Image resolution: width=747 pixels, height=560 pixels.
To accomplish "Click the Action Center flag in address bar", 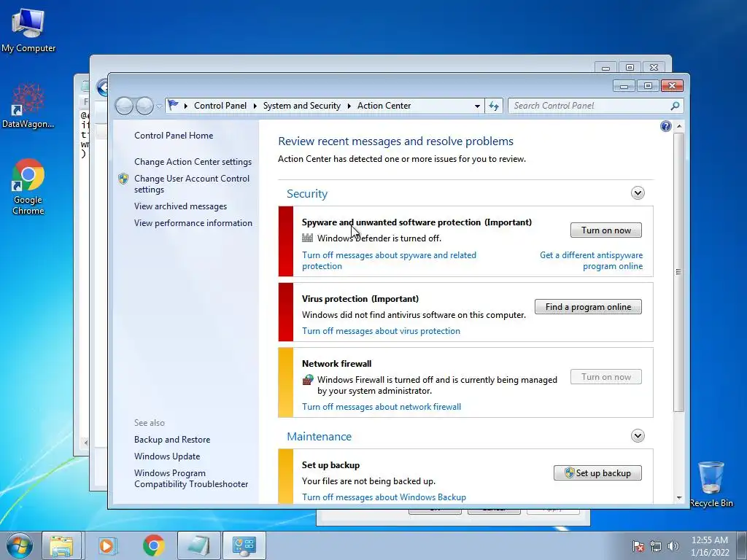I will [x=173, y=105].
